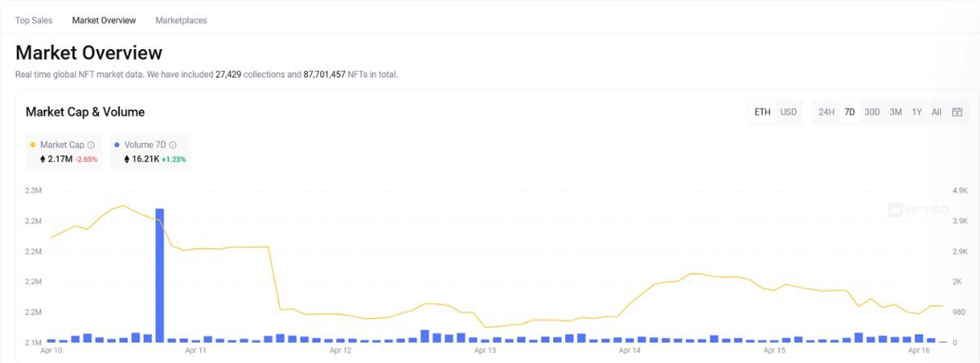Screen dimensions: 980x363
Task: Select the 3M time range
Action: [x=896, y=112]
